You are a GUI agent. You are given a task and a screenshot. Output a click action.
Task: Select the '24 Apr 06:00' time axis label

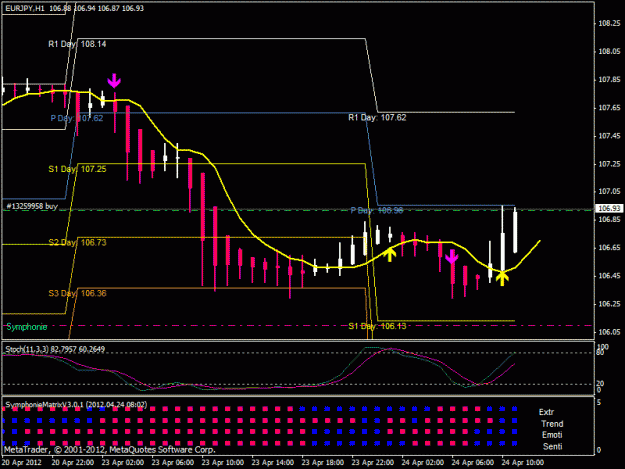click(473, 463)
